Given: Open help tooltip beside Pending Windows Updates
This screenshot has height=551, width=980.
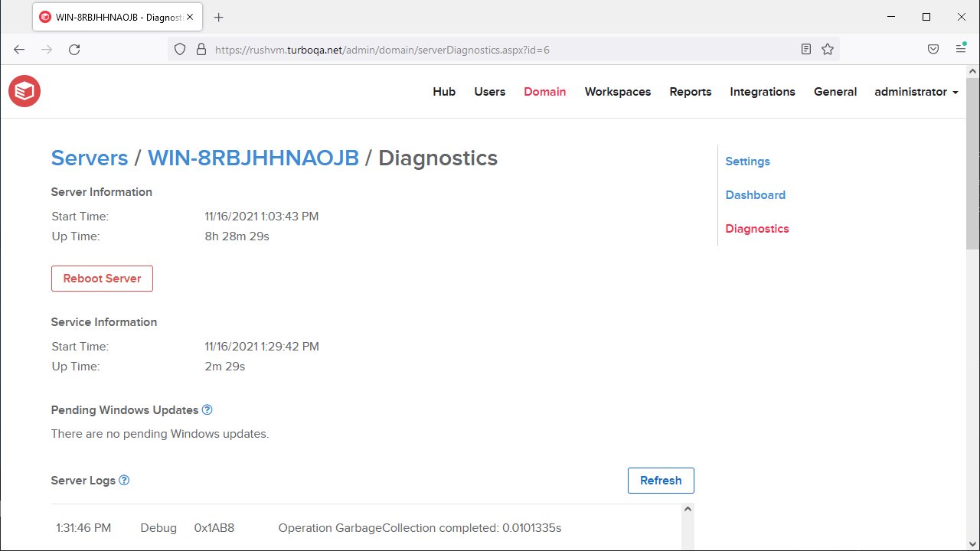Looking at the screenshot, I should pos(207,409).
